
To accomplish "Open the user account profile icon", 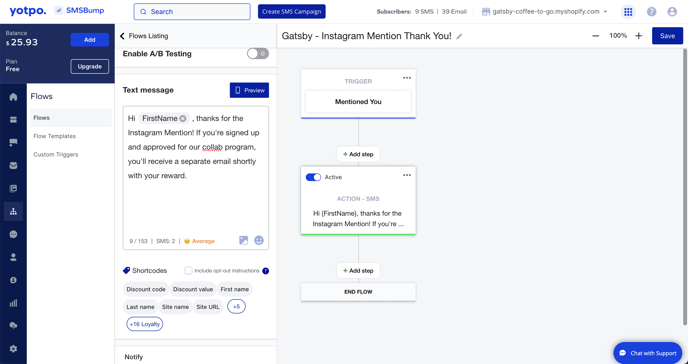I will pyautogui.click(x=672, y=12).
